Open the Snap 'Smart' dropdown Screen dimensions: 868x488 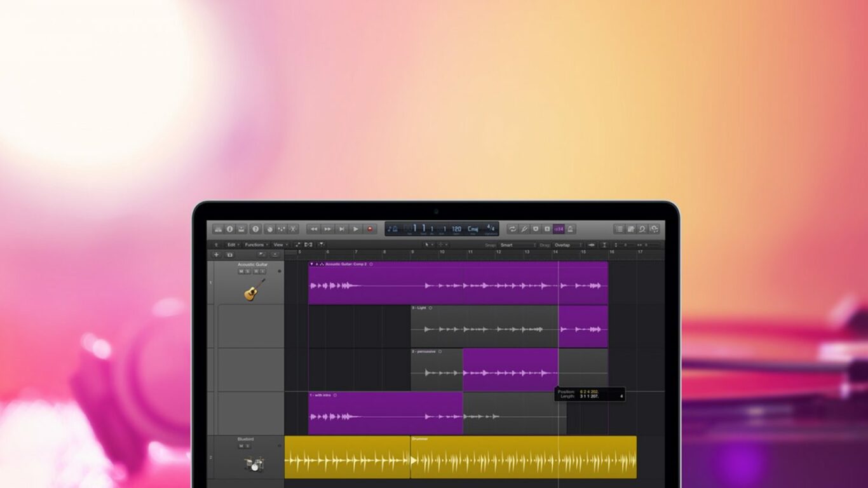pyautogui.click(x=518, y=245)
